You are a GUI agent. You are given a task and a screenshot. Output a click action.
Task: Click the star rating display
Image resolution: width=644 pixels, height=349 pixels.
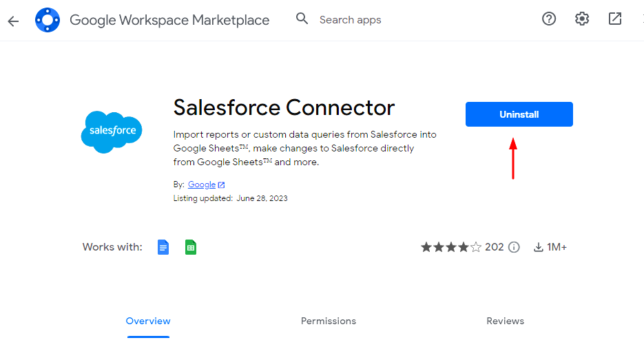pos(451,247)
